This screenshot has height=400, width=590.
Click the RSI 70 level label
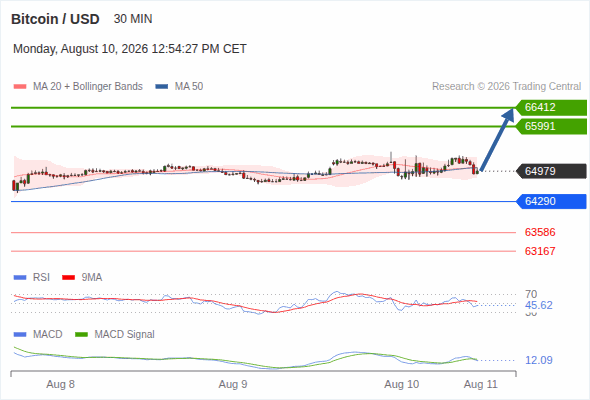(x=531, y=294)
